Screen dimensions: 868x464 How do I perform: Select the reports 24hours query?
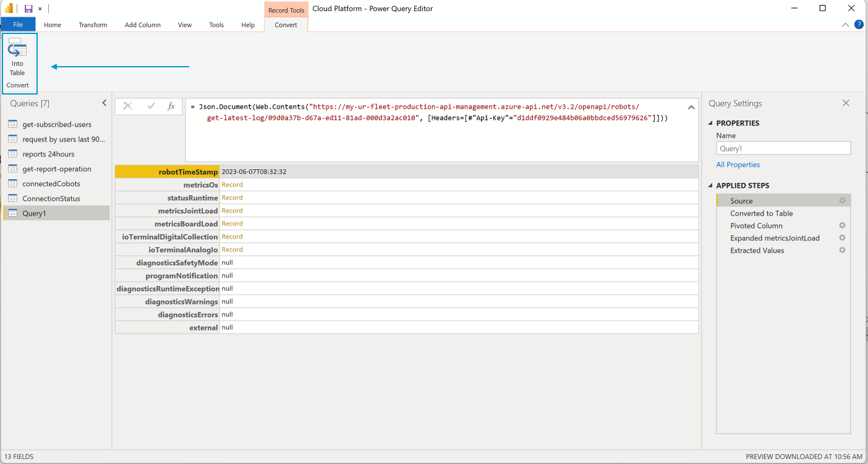point(49,154)
